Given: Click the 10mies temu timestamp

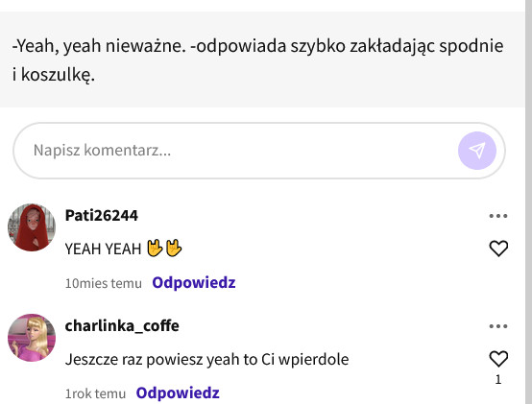Looking at the screenshot, I should pos(103,283).
